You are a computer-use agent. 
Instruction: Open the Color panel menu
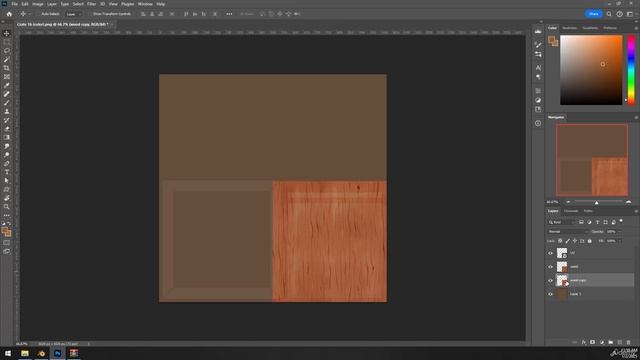[636, 28]
